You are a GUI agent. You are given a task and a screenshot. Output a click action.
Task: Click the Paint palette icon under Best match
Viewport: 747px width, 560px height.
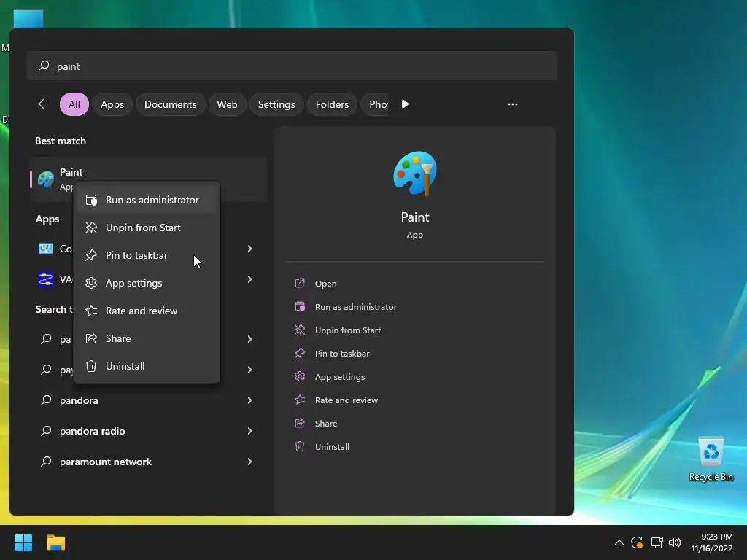pos(46,179)
